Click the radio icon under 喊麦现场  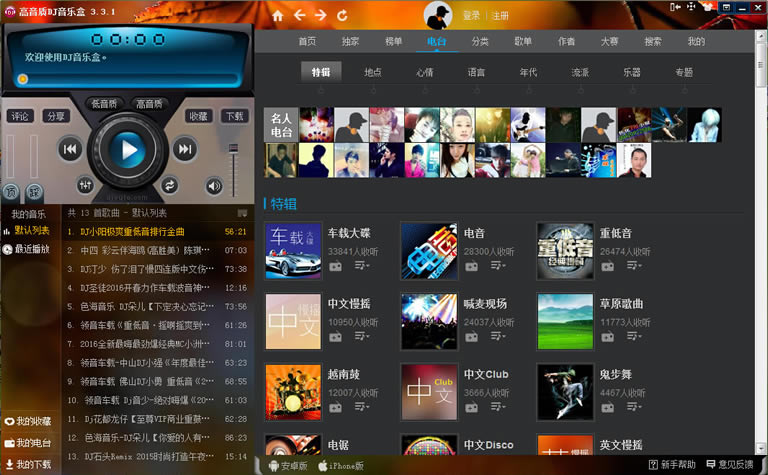point(471,337)
